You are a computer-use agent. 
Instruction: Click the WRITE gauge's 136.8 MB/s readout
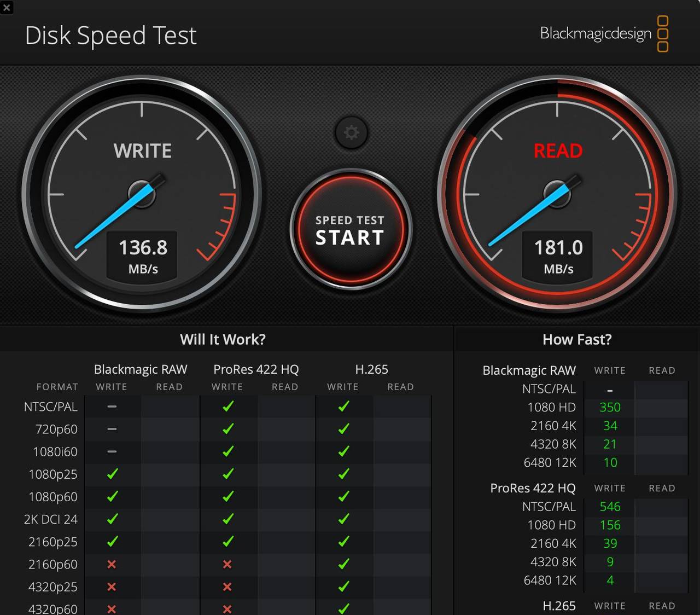(143, 255)
